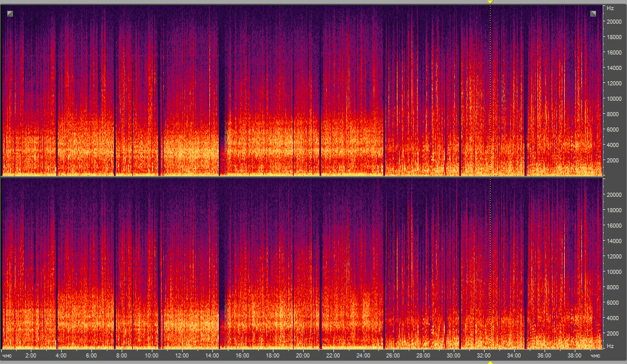Click the 26:00 mark on the time ruler
Image resolution: width=627 pixels, height=364 pixels.
(393, 356)
